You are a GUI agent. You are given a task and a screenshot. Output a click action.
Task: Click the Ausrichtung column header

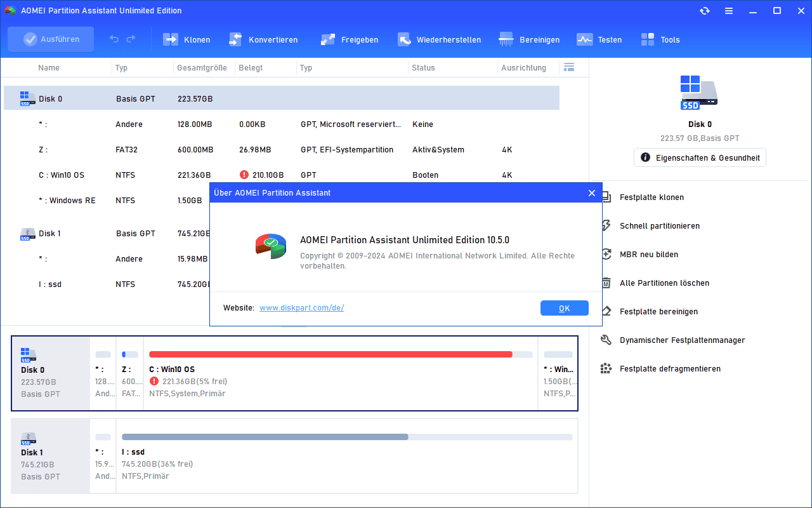(x=523, y=68)
